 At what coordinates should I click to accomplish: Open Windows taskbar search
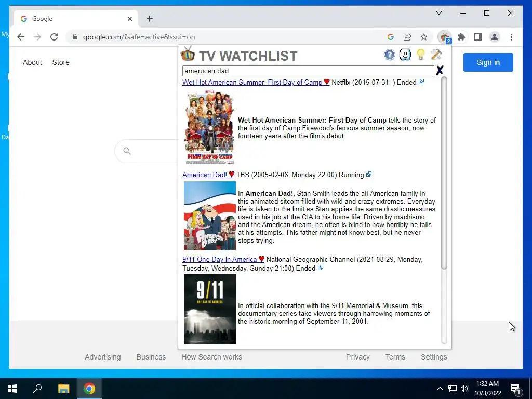(37, 389)
